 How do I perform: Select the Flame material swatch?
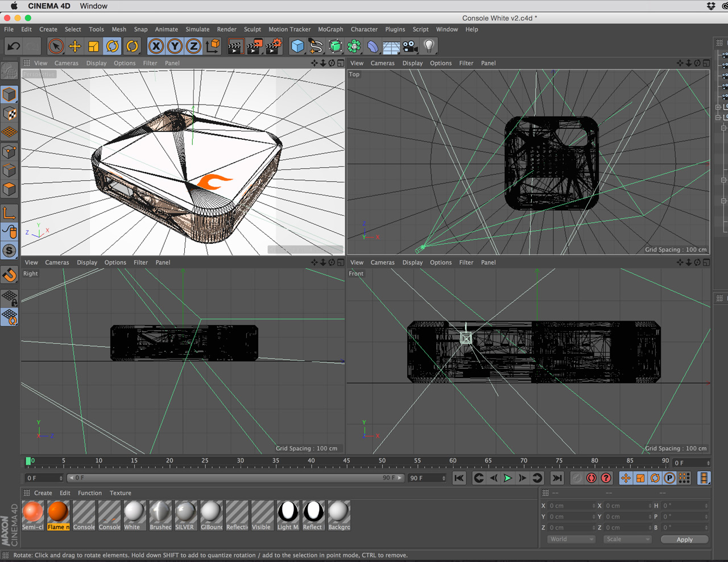pos(58,513)
